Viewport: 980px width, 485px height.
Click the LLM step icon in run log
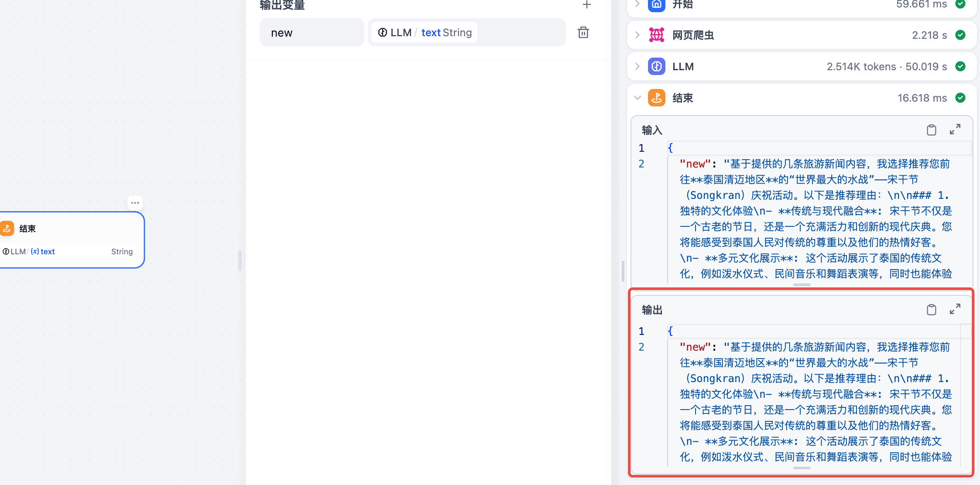(x=656, y=66)
